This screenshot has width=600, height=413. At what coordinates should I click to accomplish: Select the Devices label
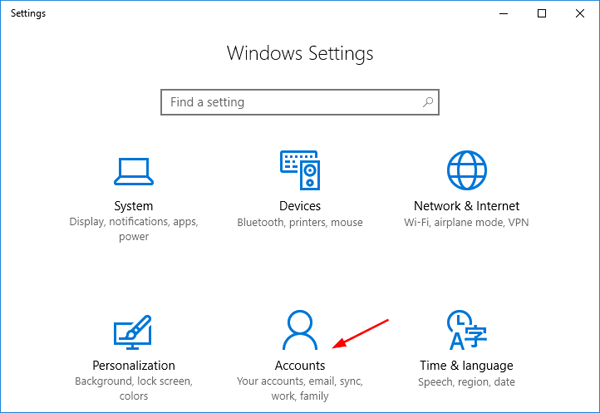[300, 206]
